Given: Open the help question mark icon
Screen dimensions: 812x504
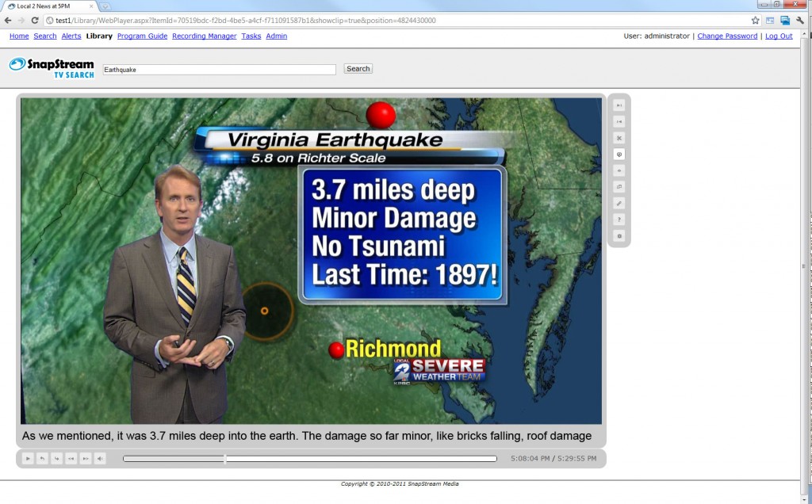Looking at the screenshot, I should (x=619, y=220).
